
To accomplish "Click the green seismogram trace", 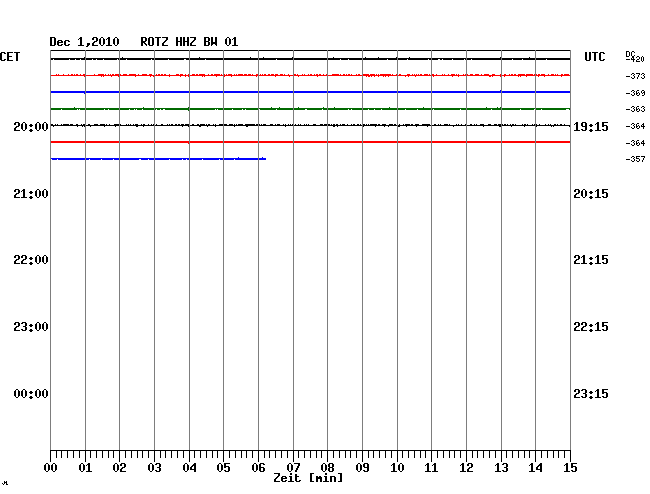I will pyautogui.click(x=310, y=109).
